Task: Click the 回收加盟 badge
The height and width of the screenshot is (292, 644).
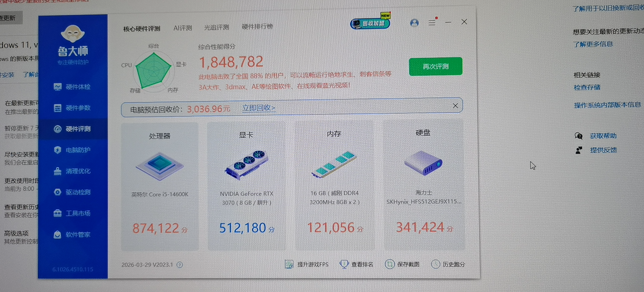Action: (x=370, y=23)
